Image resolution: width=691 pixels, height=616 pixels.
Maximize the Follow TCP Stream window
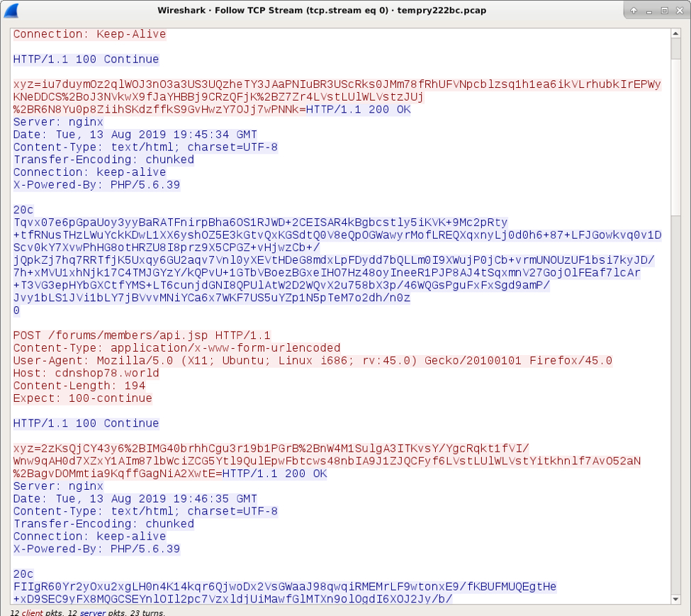[x=665, y=11]
